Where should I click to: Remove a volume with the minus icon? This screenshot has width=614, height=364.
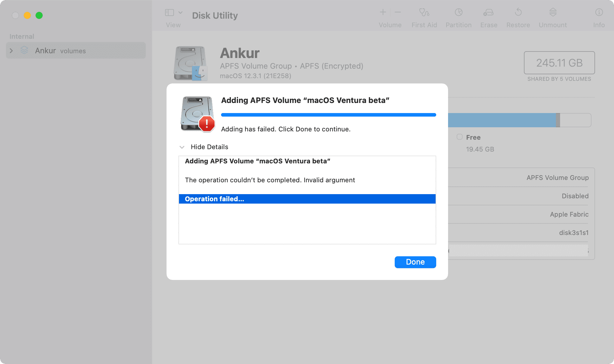pyautogui.click(x=398, y=12)
